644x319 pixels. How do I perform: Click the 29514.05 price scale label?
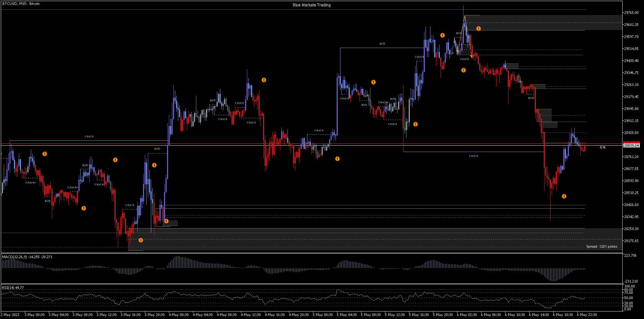[631, 49]
